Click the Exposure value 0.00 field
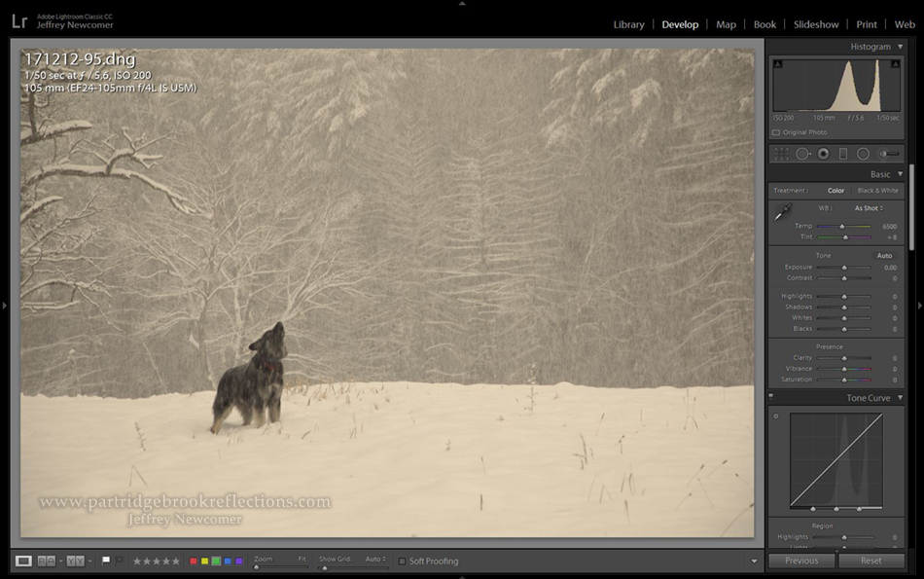 click(x=890, y=268)
